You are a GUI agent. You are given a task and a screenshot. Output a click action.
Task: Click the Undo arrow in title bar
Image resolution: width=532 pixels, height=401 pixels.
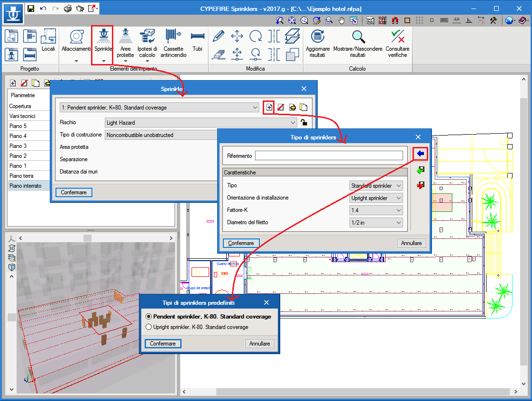pos(43,9)
